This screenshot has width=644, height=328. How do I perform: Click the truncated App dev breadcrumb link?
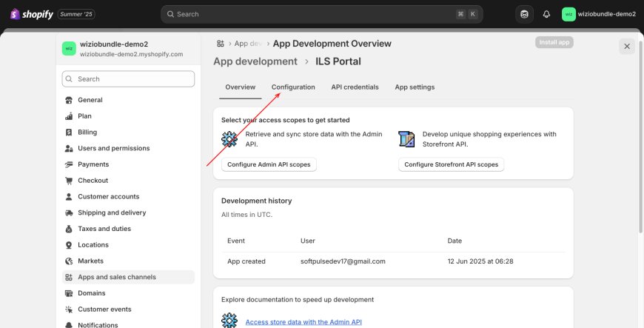tap(248, 44)
